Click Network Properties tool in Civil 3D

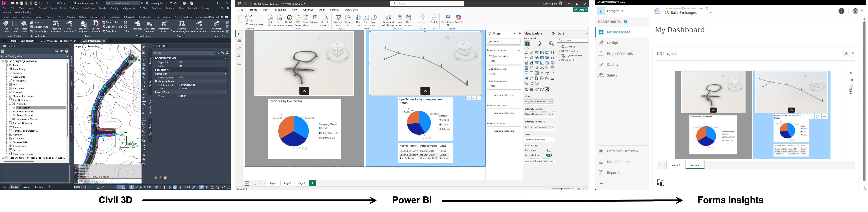[x=56, y=27]
